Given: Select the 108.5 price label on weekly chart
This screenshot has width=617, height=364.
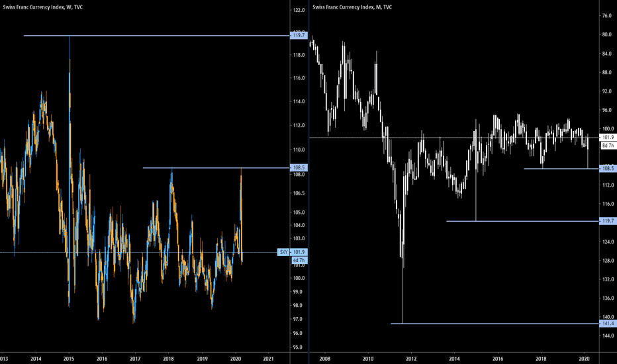Looking at the screenshot, I should pos(299,167).
